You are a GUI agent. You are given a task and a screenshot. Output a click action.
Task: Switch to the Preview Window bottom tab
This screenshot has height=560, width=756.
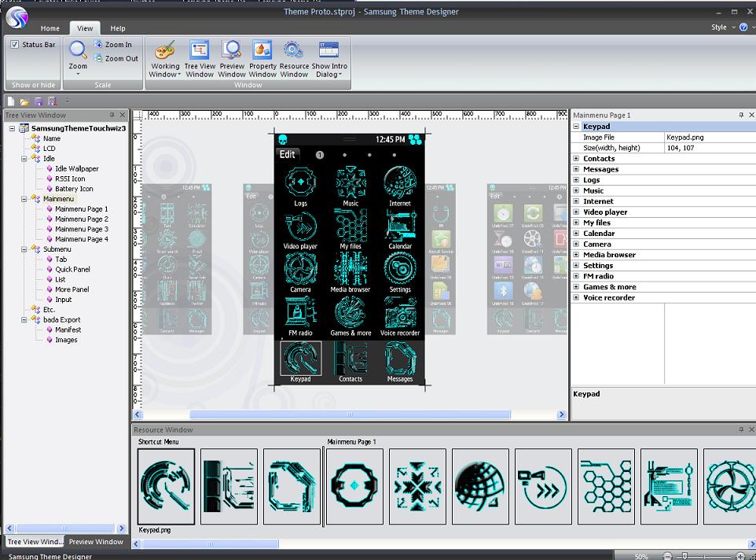coord(96,542)
